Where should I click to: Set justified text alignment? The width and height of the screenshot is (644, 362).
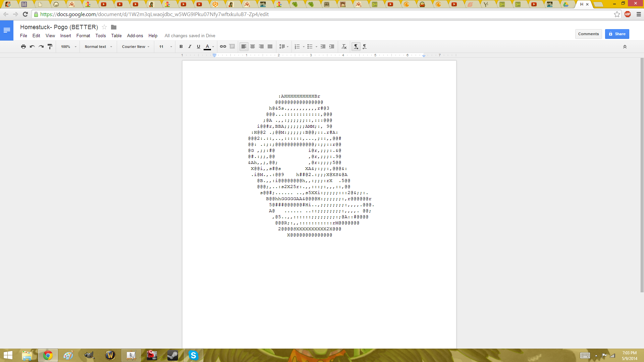click(x=270, y=47)
